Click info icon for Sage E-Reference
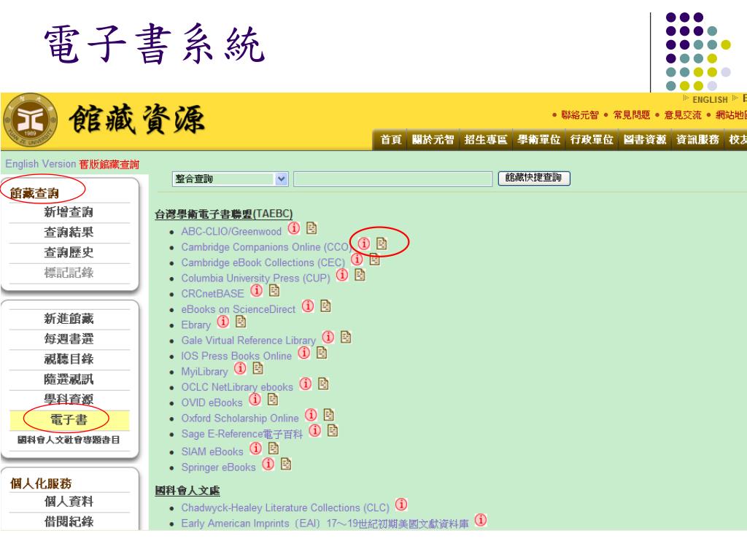This screenshot has width=747, height=560. [315, 431]
